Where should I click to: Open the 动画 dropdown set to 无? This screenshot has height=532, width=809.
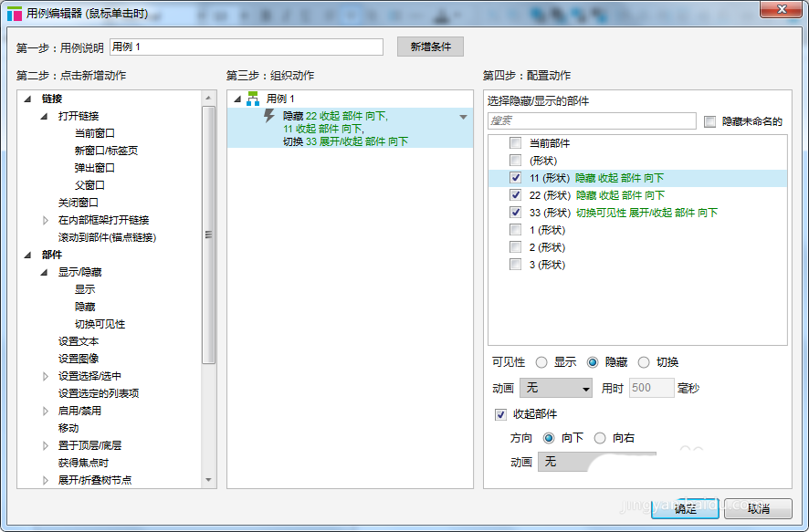pos(555,389)
